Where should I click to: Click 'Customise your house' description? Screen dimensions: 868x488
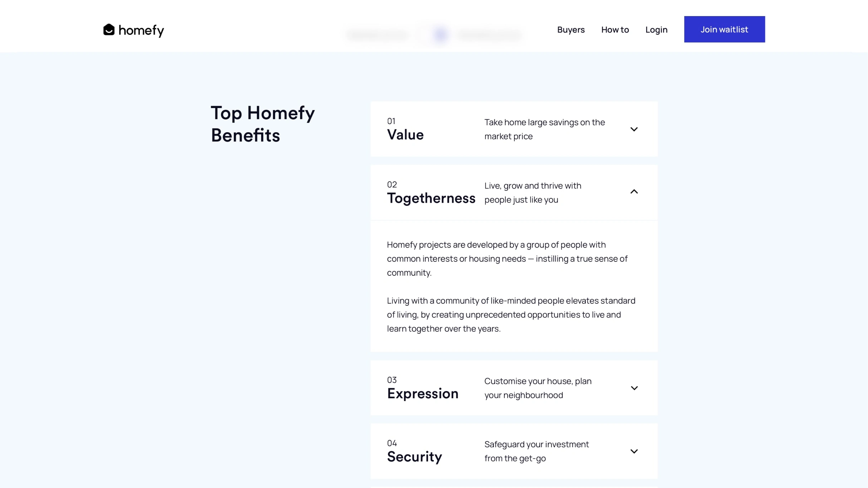[x=538, y=388]
